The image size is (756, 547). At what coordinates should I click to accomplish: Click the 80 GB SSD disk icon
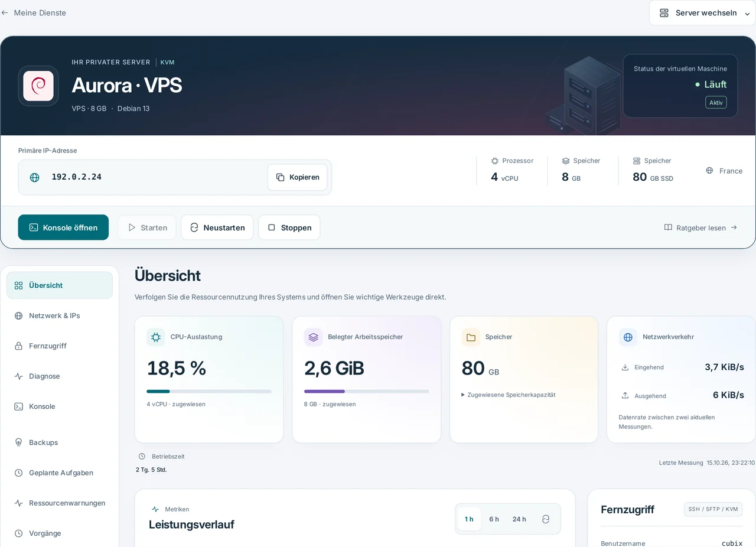pos(637,161)
